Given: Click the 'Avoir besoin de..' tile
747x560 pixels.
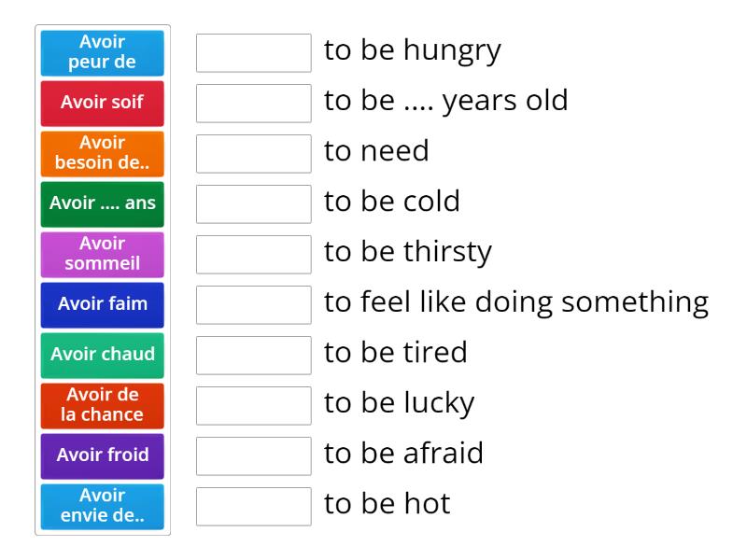Looking at the screenshot, I should pos(101,153).
